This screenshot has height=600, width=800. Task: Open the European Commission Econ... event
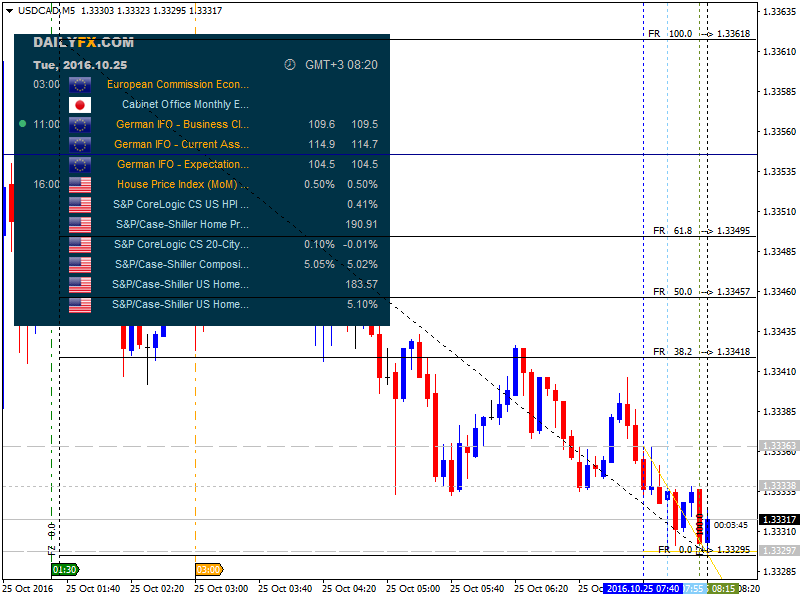[x=178, y=85]
